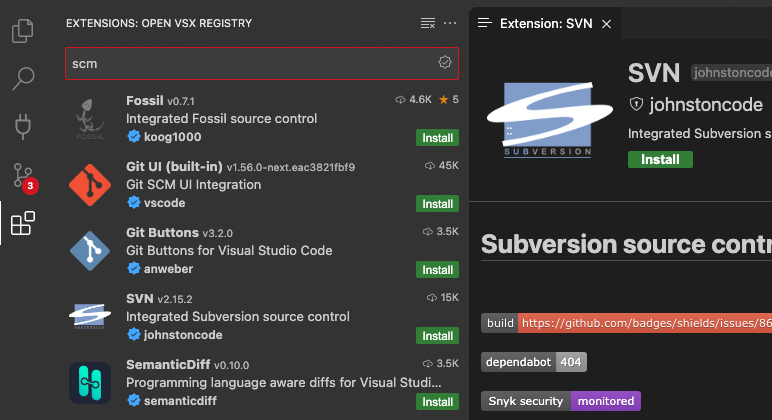This screenshot has height=420, width=772.
Task: Select Git Buttons extension title
Action: pos(162,232)
